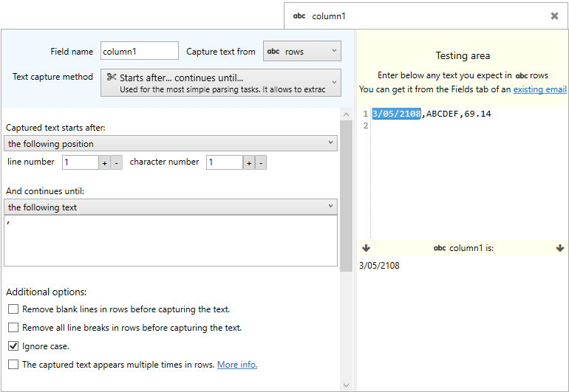Viewport: 569px width, 392px height.
Task: Click the abc icon on the column1 tab
Action: [x=299, y=16]
